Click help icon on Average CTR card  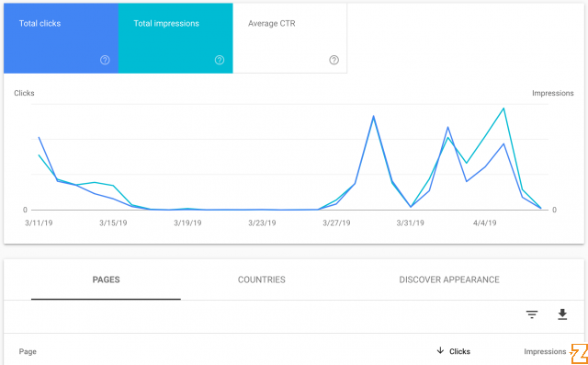[334, 60]
